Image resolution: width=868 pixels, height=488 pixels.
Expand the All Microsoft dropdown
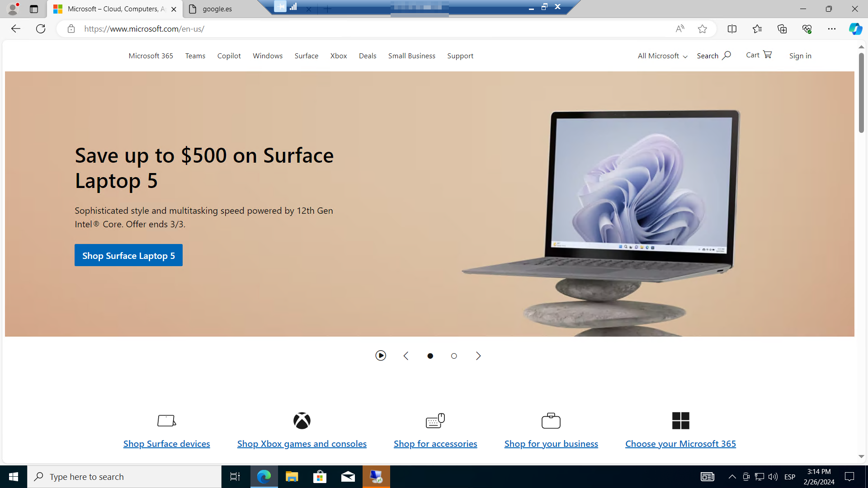[662, 56]
